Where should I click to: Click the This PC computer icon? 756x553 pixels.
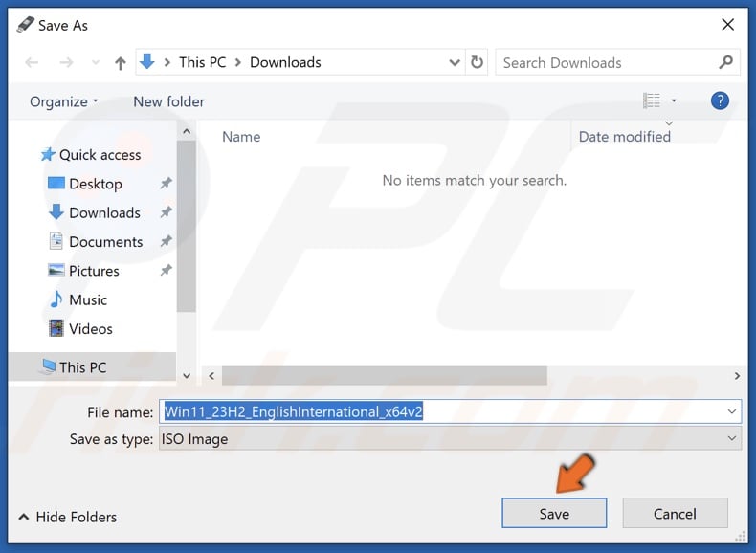48,366
